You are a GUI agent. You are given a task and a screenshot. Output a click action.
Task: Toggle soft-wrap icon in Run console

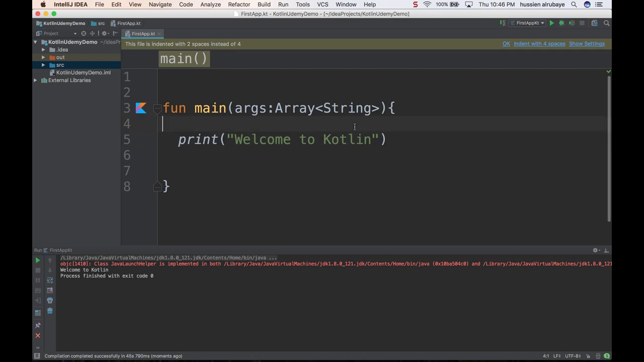point(50,281)
